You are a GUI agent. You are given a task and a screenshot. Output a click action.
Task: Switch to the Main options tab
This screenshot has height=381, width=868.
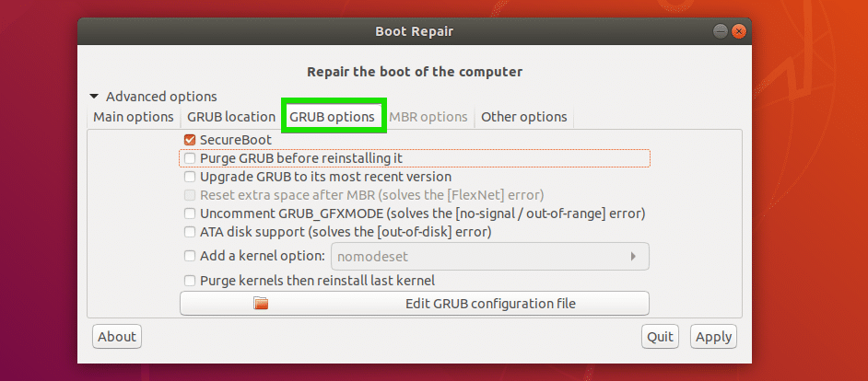(x=134, y=117)
